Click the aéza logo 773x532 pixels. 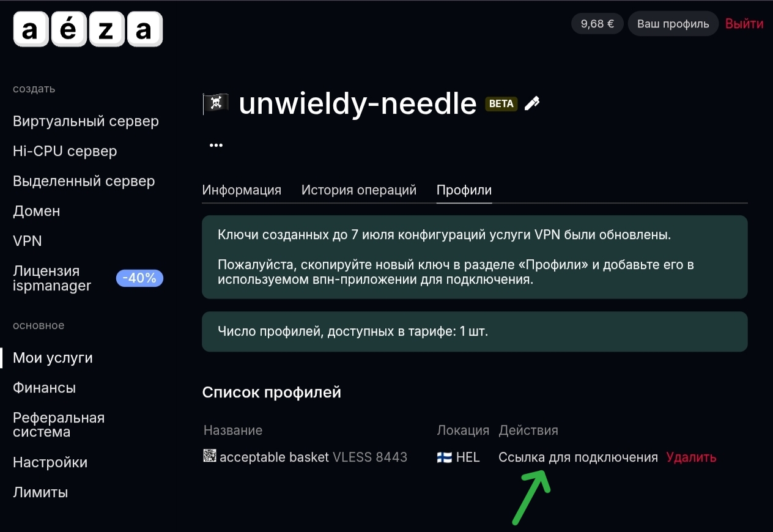tap(88, 30)
